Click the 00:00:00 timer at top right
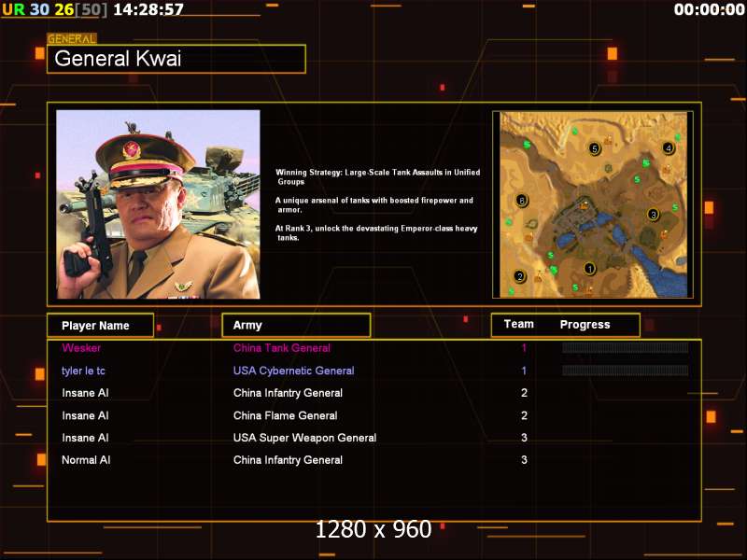The image size is (747, 560). [x=709, y=9]
